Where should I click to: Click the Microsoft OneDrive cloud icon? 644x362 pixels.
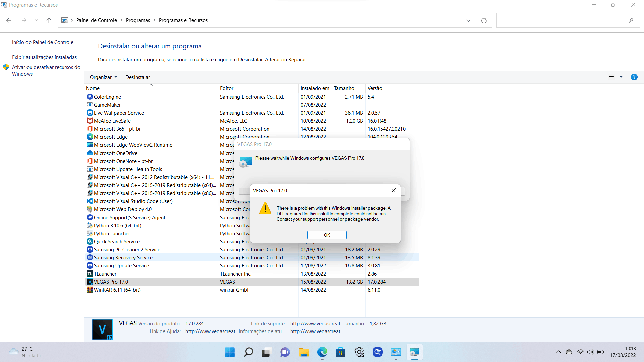tap(90, 153)
